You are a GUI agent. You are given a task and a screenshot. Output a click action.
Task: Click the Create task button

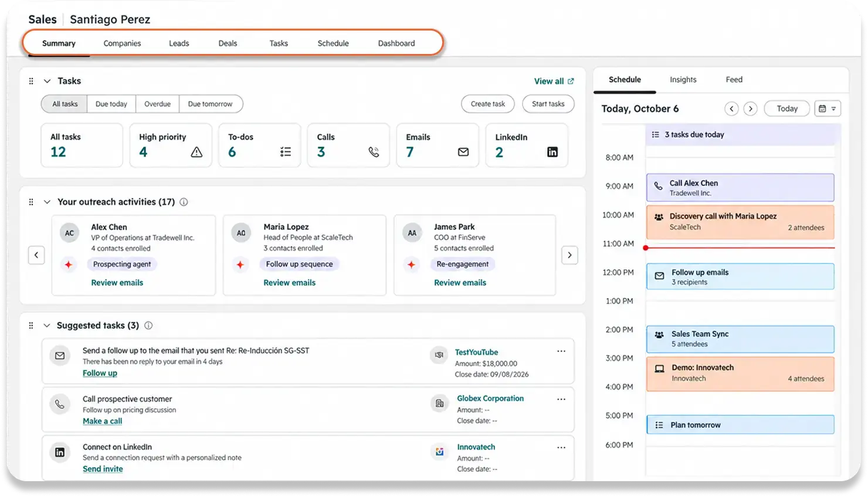pos(488,104)
